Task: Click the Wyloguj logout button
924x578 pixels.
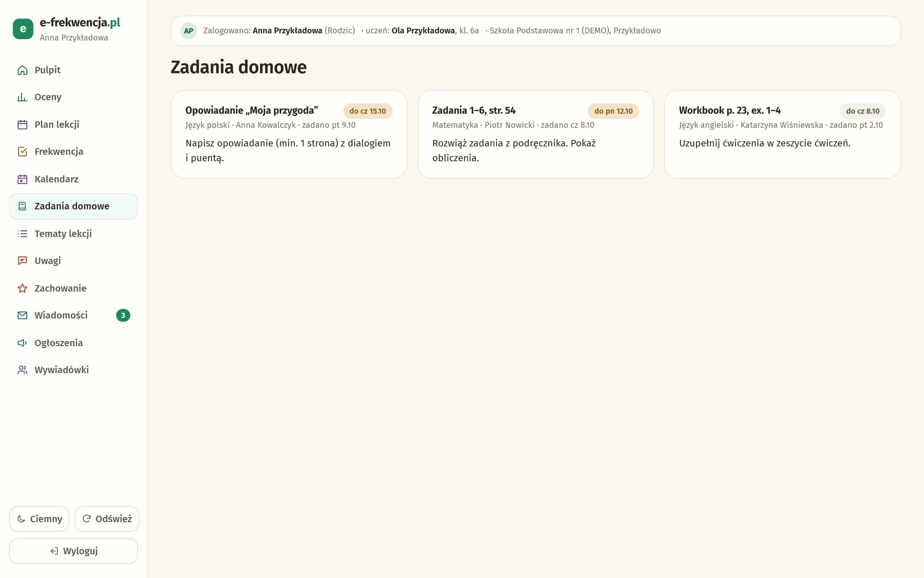Action: 73,551
